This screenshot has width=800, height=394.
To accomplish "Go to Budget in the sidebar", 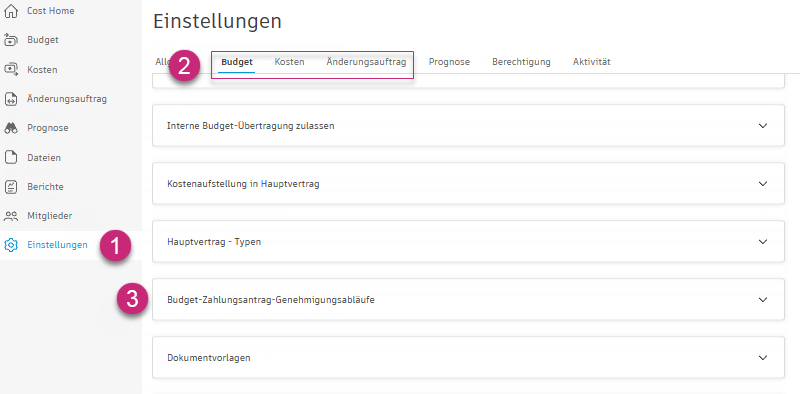I will 43,40.
